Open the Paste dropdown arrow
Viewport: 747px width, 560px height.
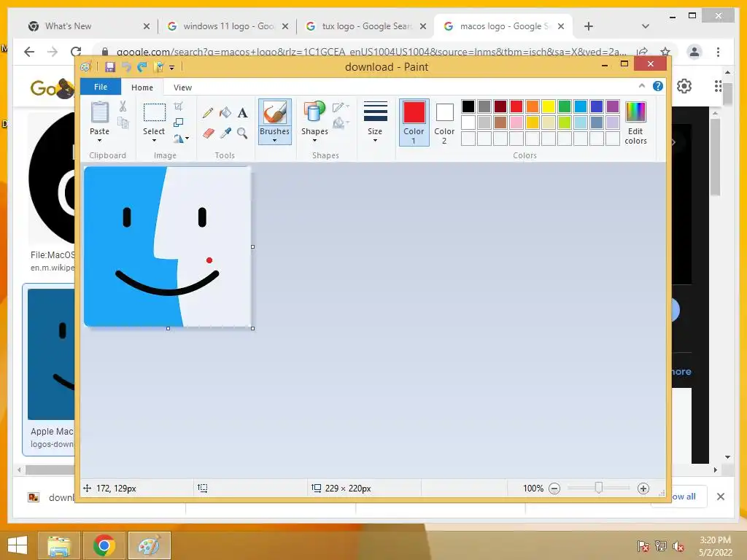click(x=99, y=141)
